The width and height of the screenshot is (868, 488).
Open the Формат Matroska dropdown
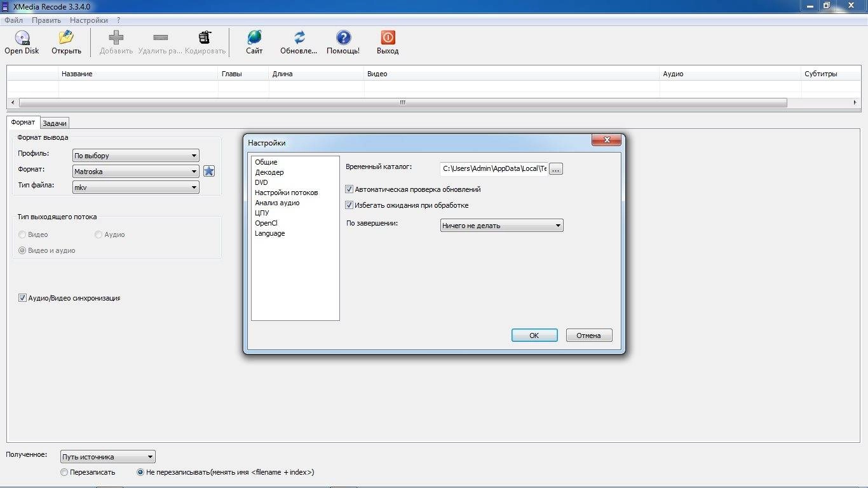pyautogui.click(x=135, y=172)
